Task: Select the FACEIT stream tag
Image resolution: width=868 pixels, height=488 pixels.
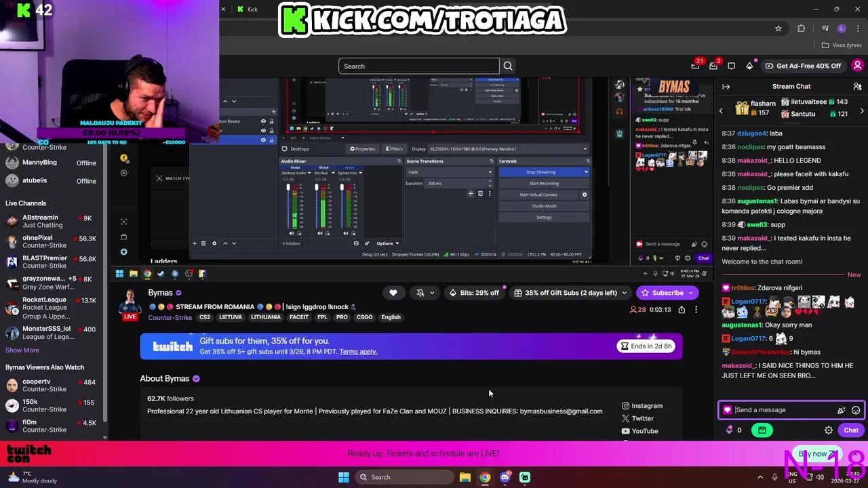Action: 299,317
